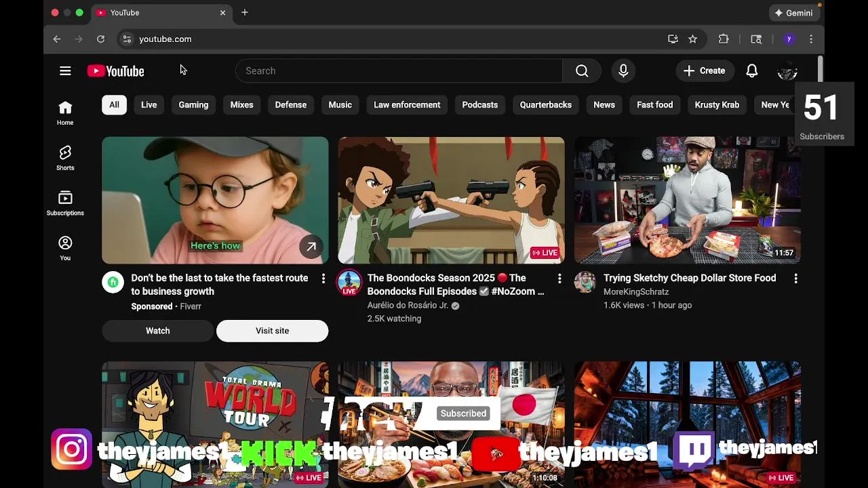The width and height of the screenshot is (868, 488).
Task: Click the page vertical scrollbar
Action: click(x=821, y=70)
